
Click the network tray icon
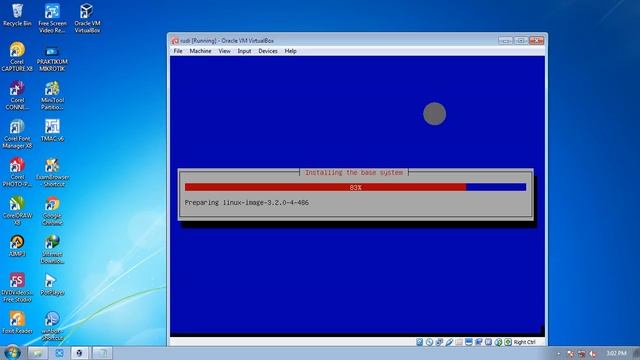point(582,353)
